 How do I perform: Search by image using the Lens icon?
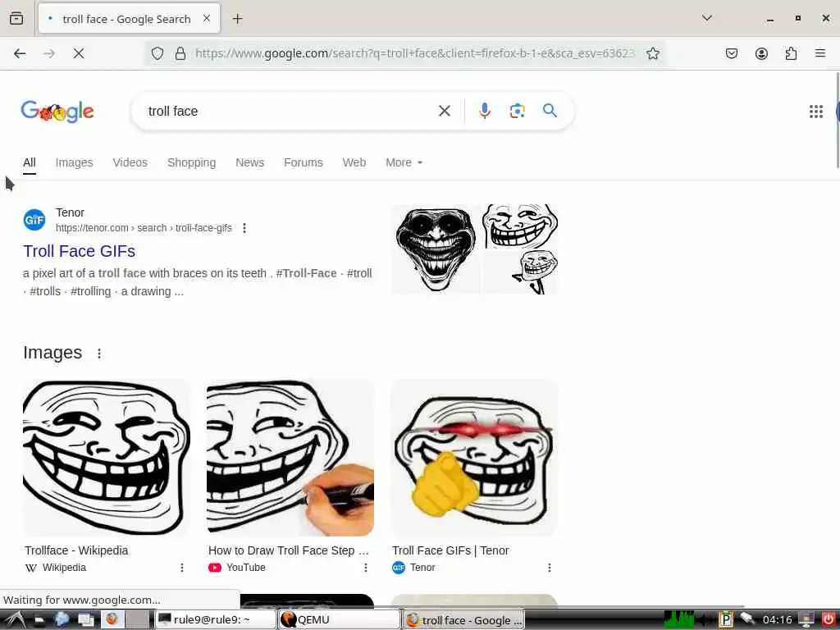pyautogui.click(x=517, y=111)
